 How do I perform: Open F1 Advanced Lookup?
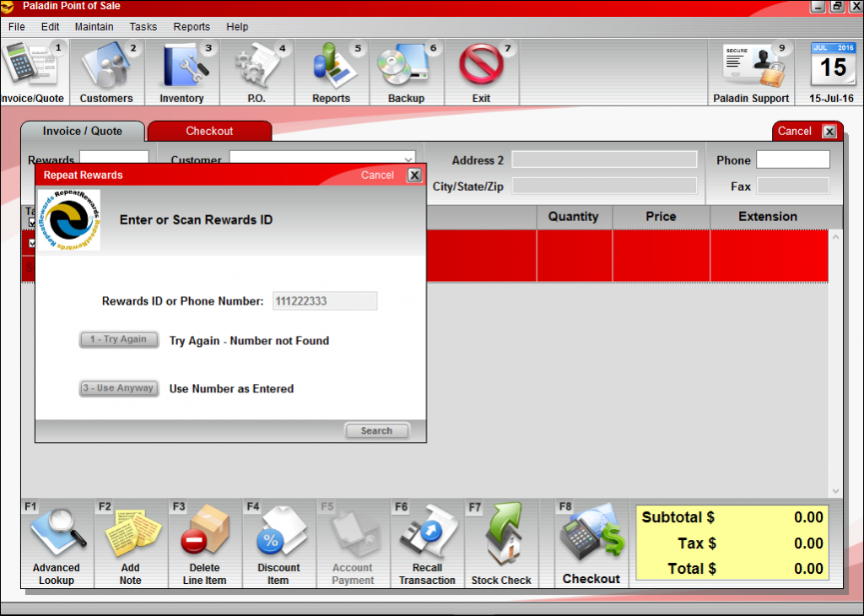(x=57, y=543)
